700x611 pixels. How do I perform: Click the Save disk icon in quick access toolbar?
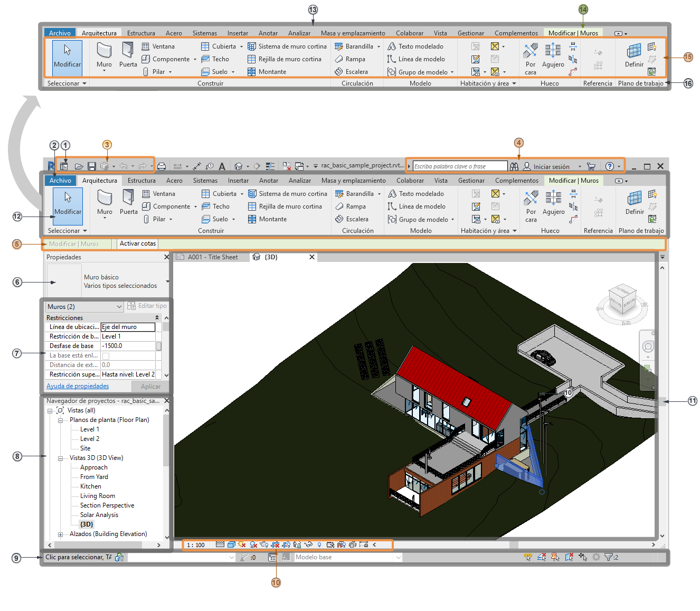[91, 166]
